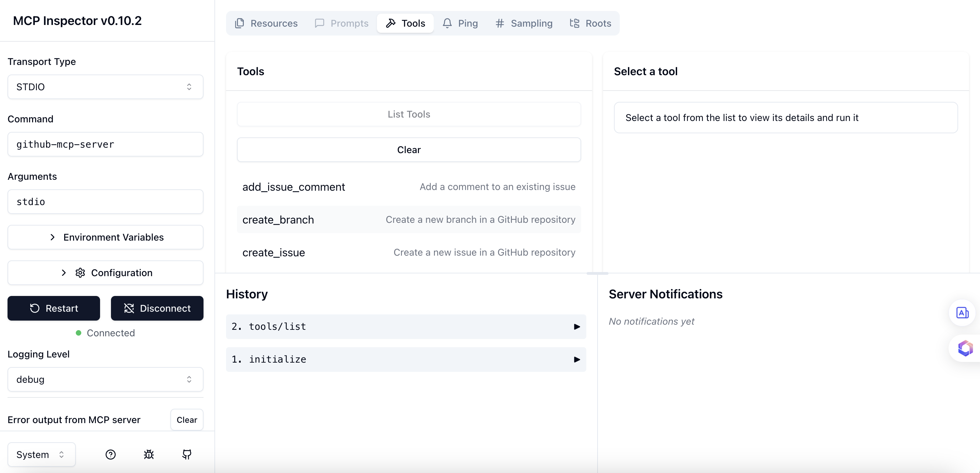
Task: Click the Tools tab hammer icon
Action: tap(391, 23)
